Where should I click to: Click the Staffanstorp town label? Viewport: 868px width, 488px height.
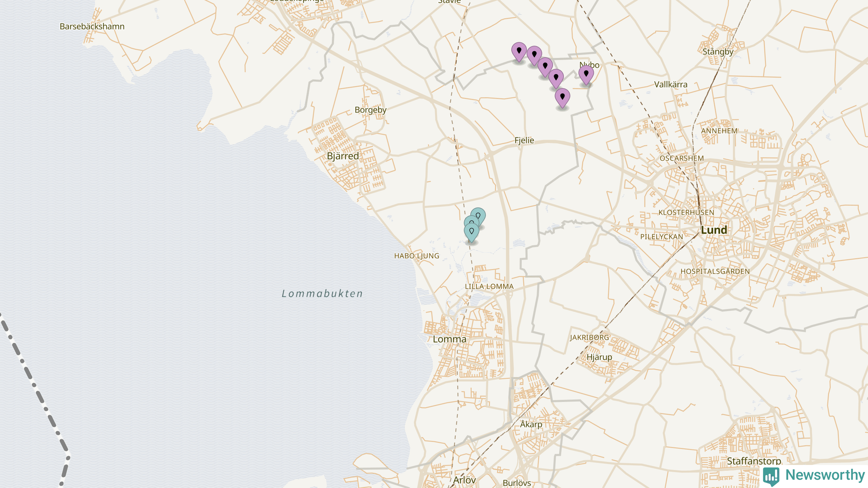click(x=754, y=461)
